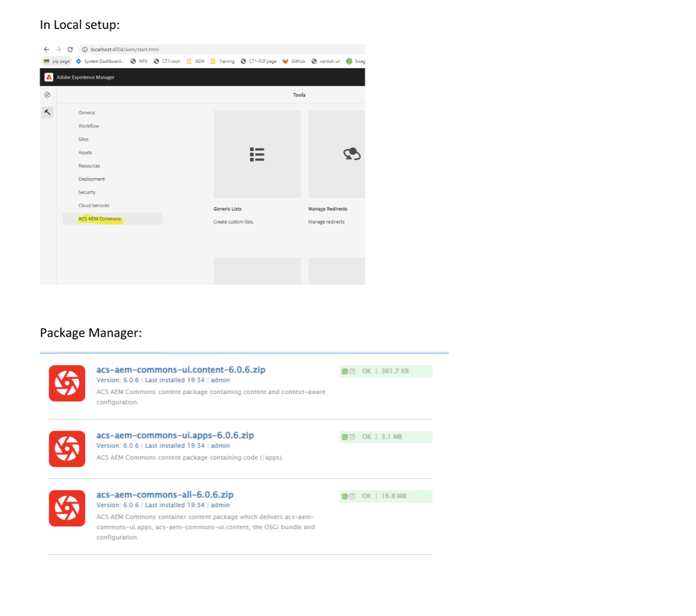Expand the Deployment section
Screen dimensions: 696x616
(x=91, y=179)
